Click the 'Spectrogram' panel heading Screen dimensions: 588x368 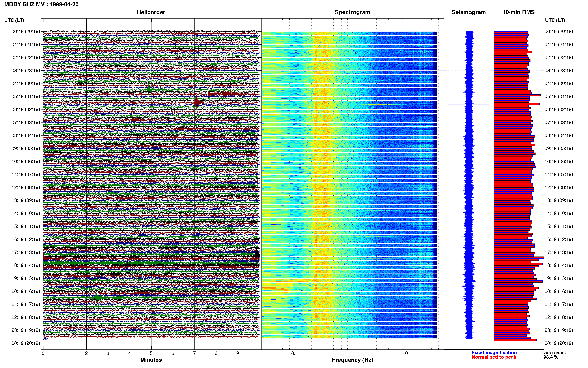(352, 12)
